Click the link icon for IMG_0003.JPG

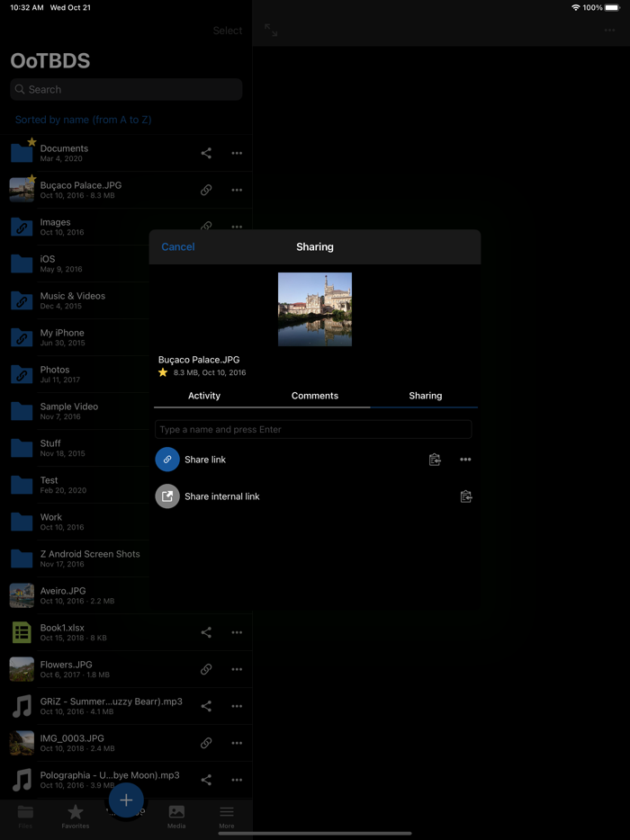[x=206, y=743]
